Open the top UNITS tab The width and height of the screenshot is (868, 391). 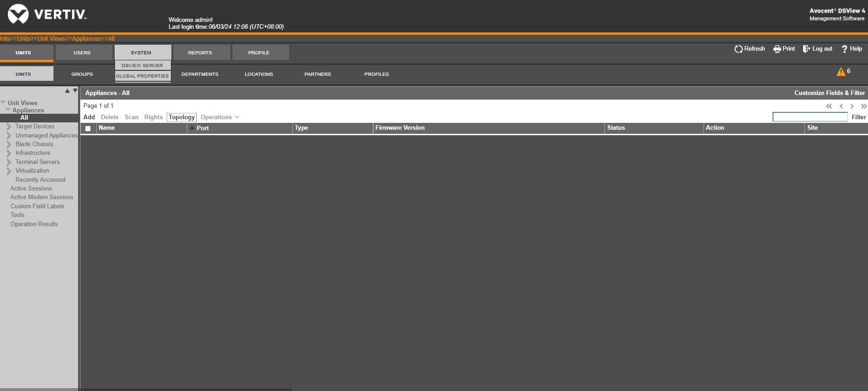click(x=26, y=53)
